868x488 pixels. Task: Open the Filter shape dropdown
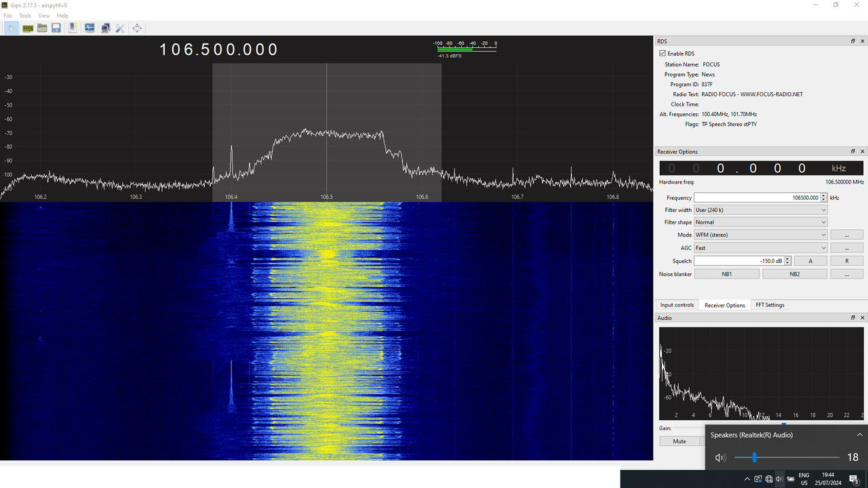click(x=761, y=222)
